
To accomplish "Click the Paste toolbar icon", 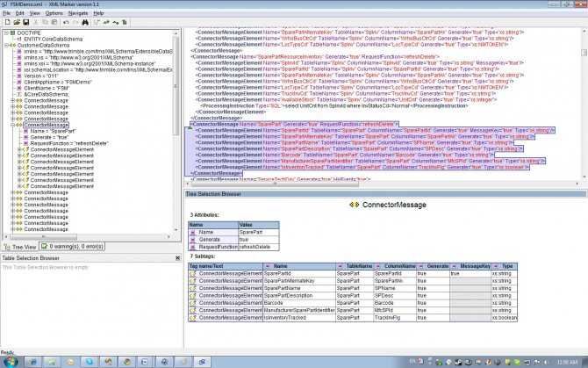I will coord(54,22).
